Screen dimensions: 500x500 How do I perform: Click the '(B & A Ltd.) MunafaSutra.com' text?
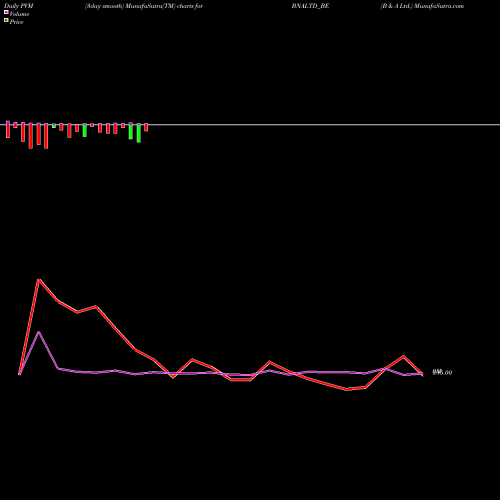coord(422,6)
